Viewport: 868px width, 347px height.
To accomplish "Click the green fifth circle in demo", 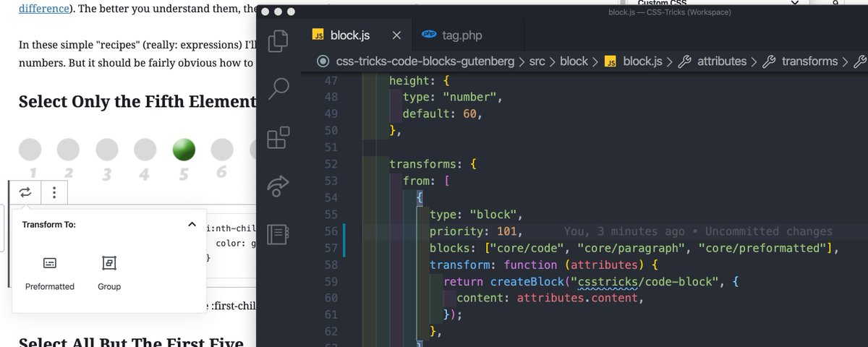I will (184, 149).
